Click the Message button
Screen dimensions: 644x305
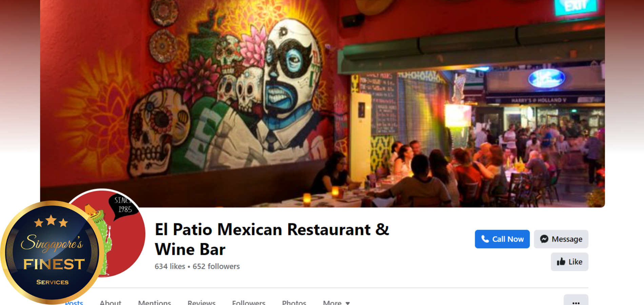tap(561, 239)
